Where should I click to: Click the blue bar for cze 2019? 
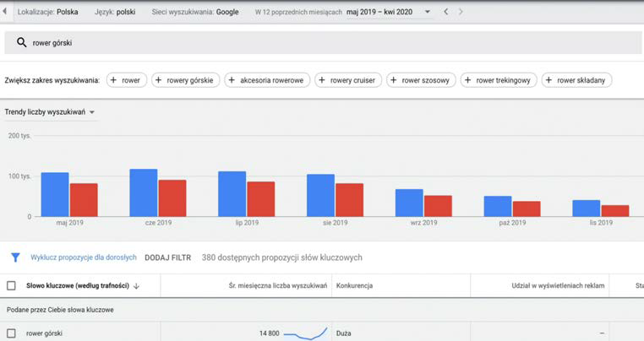tap(143, 192)
